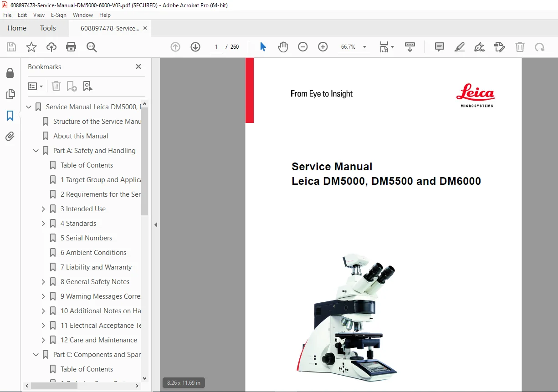Collapse Part A: Safety and Handling

click(x=36, y=151)
